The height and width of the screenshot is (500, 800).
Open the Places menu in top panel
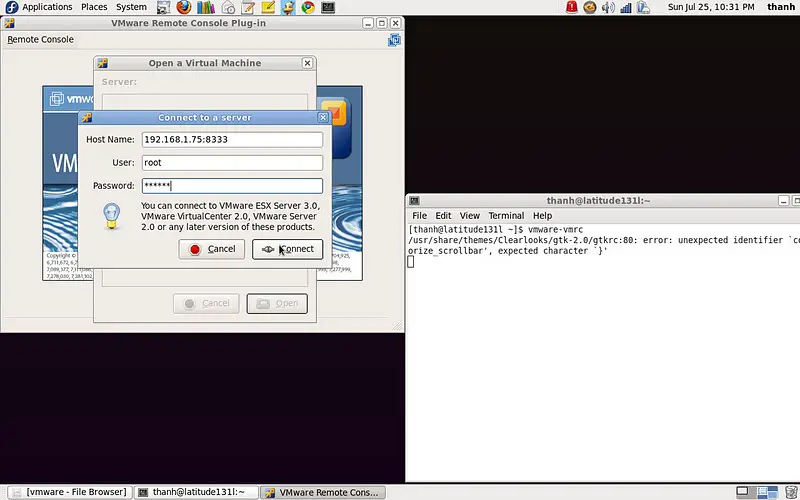(x=94, y=7)
